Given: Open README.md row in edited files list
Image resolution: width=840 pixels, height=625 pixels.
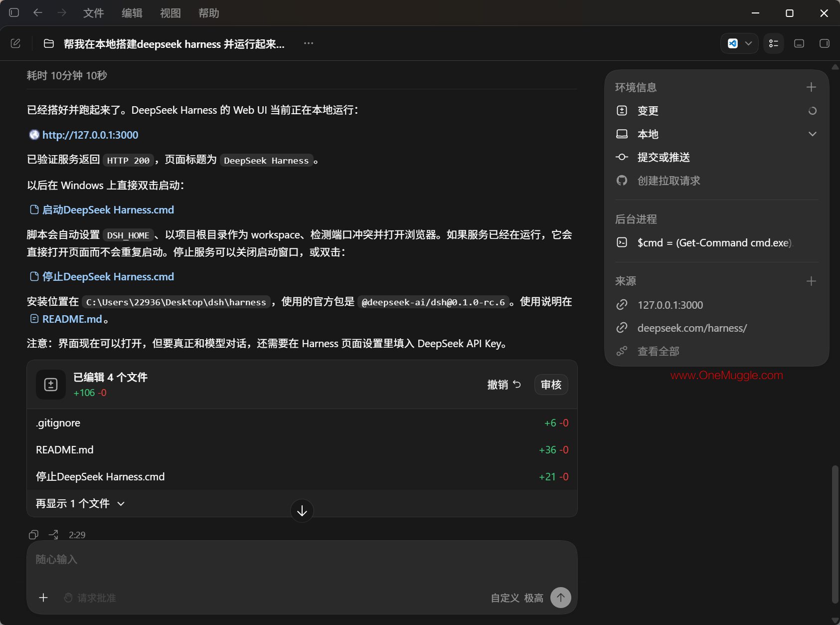Looking at the screenshot, I should tap(302, 450).
